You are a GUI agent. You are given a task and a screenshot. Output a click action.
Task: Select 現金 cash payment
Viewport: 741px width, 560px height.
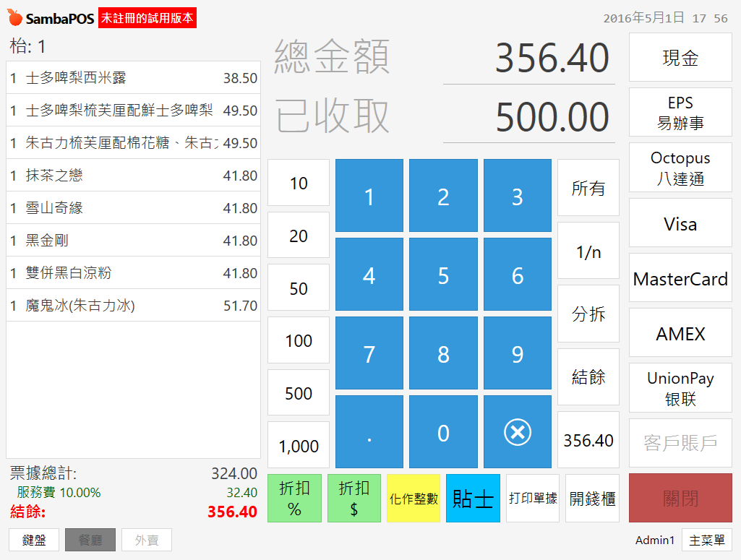point(680,58)
